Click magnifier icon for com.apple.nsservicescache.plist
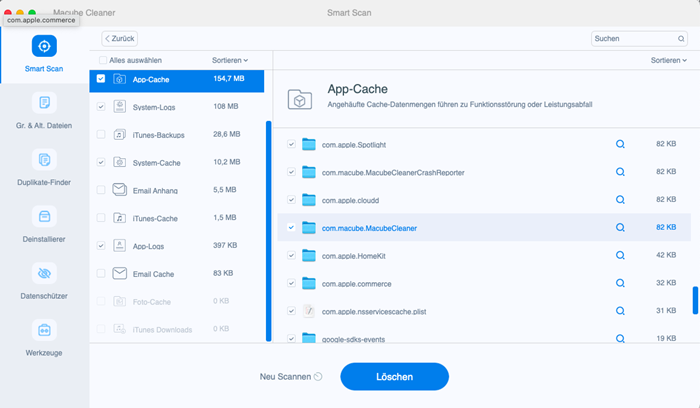The image size is (700, 408). (620, 311)
